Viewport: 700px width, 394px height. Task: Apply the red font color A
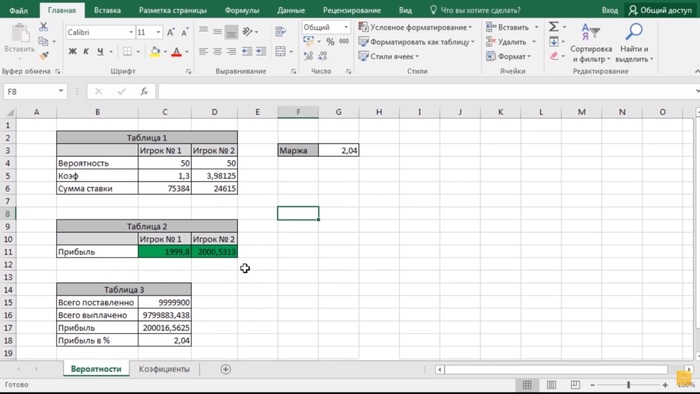coord(177,52)
